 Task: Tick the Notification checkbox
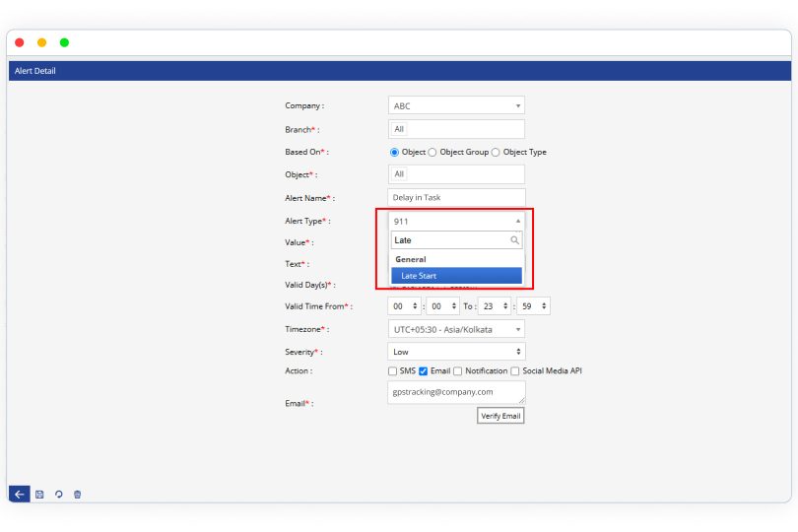click(458, 371)
